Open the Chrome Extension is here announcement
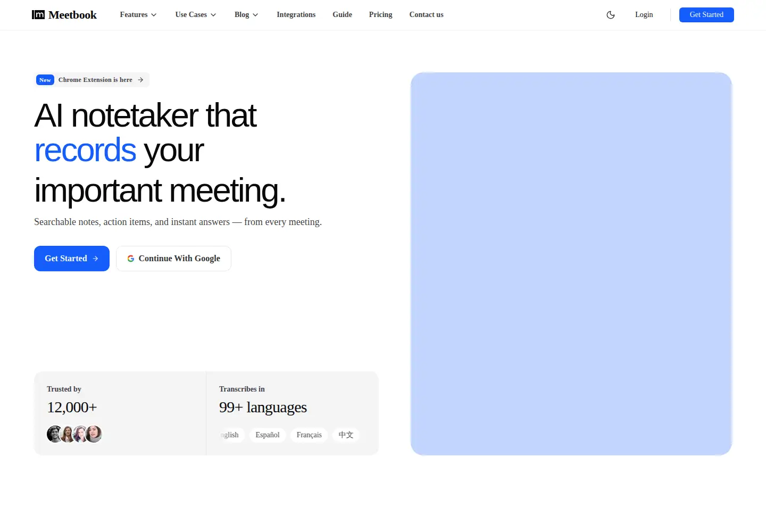Viewport: 766px width, 532px height. [92, 80]
